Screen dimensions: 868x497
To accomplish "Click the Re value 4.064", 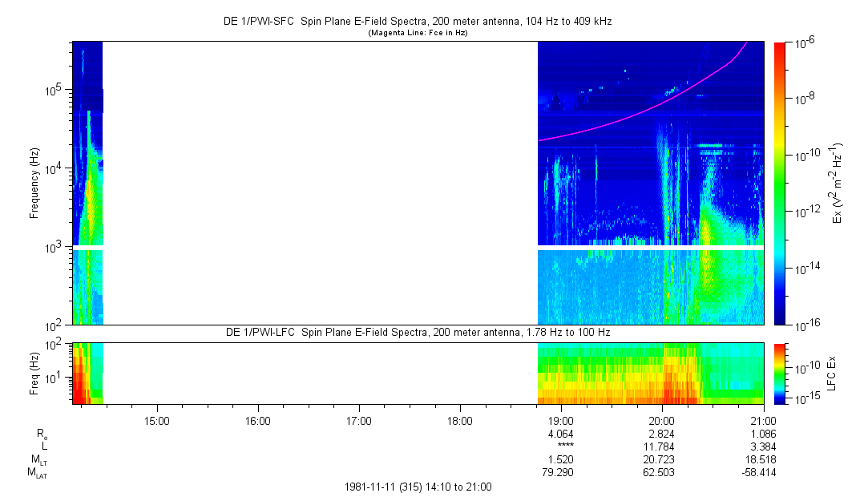I will pos(560,433).
